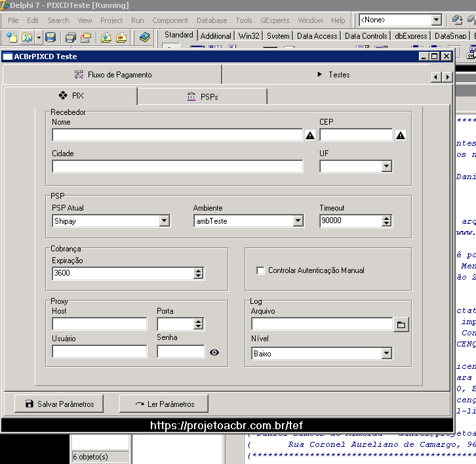Screen dimensions: 476x464
Task: Click left tab scroll arrow
Action: (x=436, y=77)
